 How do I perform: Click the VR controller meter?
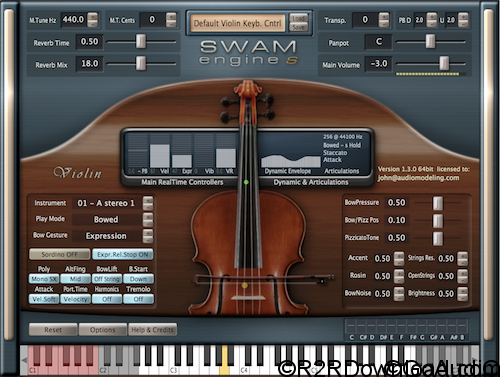(x=226, y=151)
